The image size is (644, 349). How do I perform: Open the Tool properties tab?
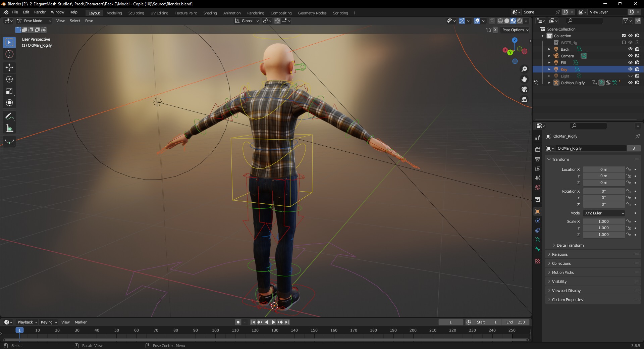tap(538, 138)
